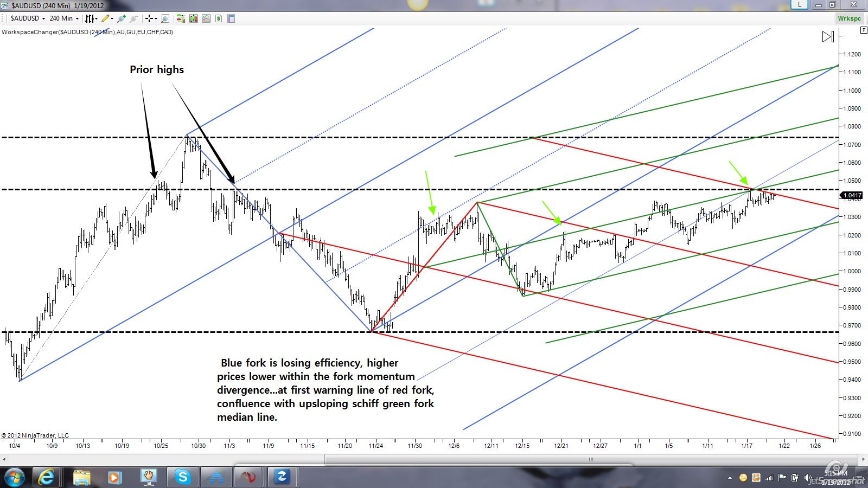Click the volume speaker tray icon
Screen dimensions: 868x488
[809, 478]
